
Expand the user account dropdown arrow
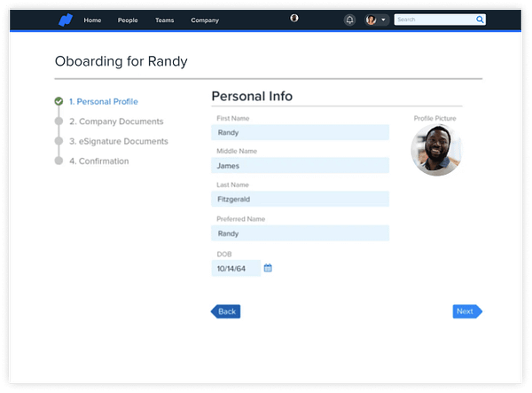pos(383,20)
